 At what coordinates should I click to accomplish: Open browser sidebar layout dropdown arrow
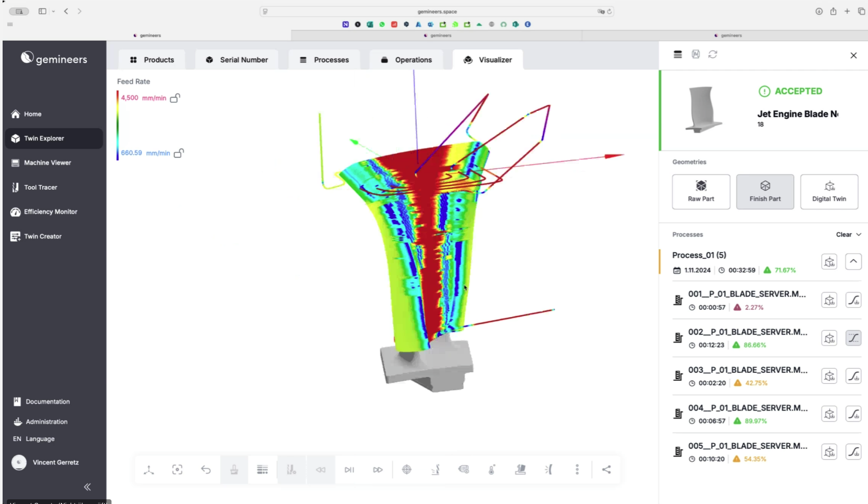coord(53,11)
